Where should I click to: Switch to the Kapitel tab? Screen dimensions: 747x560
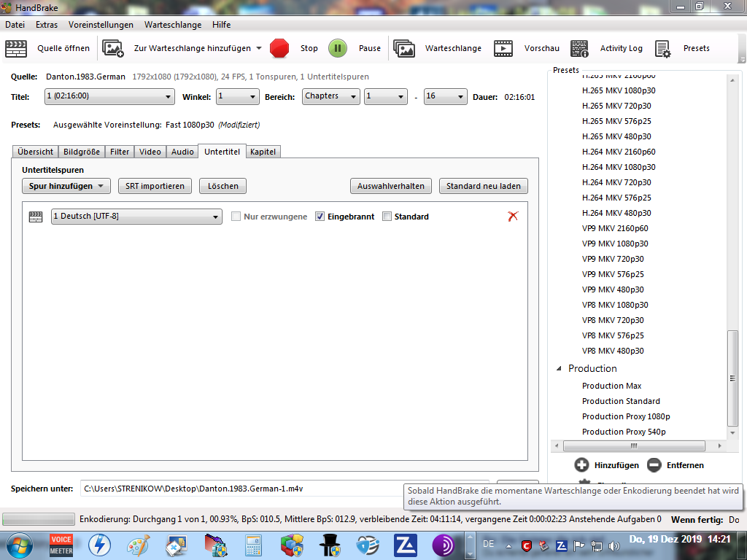(263, 152)
